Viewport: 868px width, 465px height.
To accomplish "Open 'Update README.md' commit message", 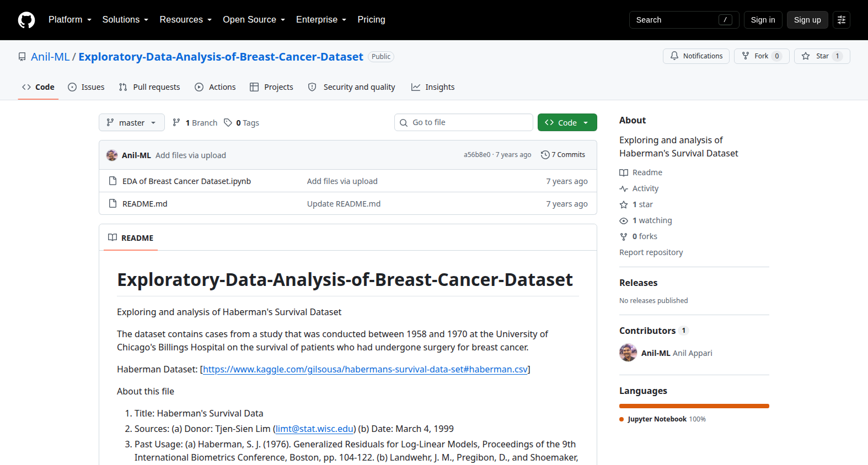I will tap(344, 204).
